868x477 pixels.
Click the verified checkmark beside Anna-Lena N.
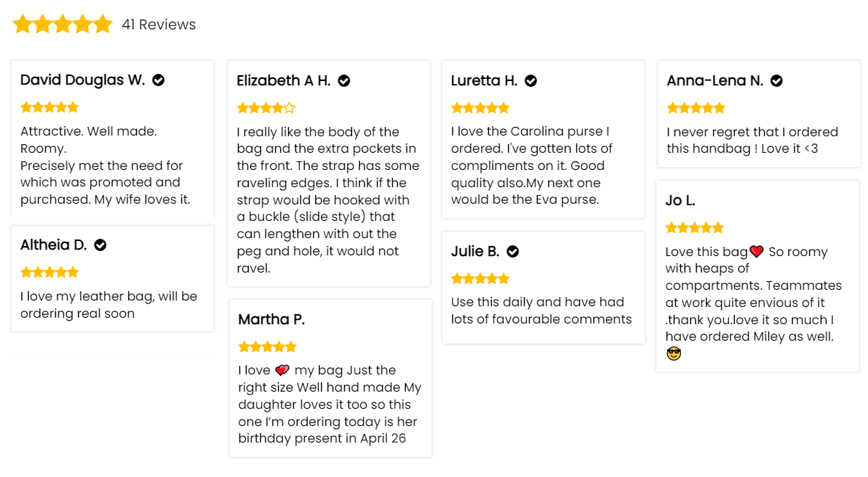pyautogui.click(x=776, y=81)
